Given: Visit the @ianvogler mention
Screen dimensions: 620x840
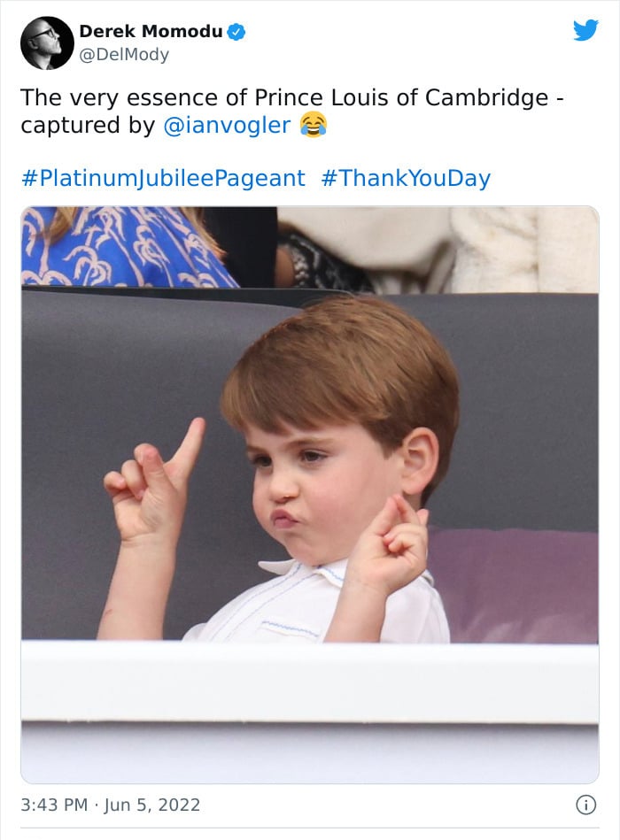Looking at the screenshot, I should (x=227, y=125).
